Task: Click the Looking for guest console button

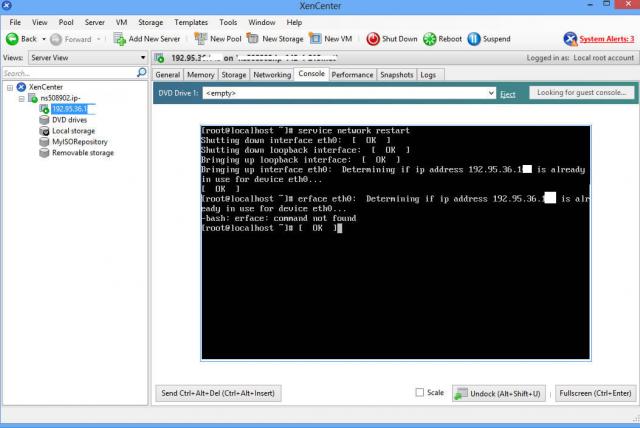Action: (582, 93)
